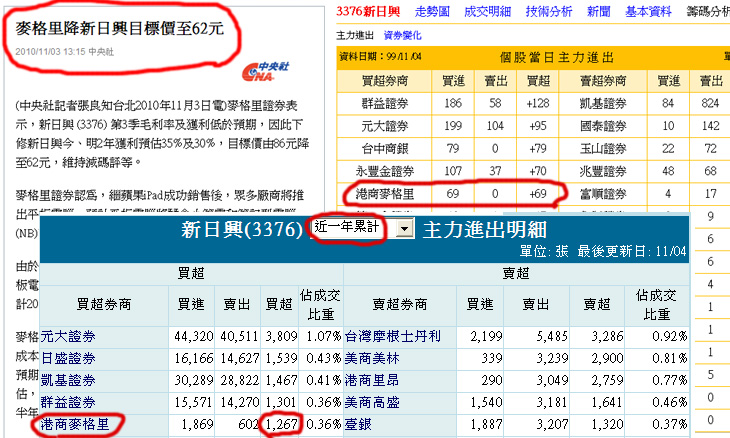Go to the 新聞 tab

pyautogui.click(x=599, y=11)
